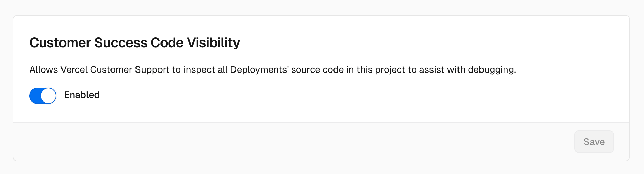644x174 pixels.
Task: Click the "Customer Success Code Visibility" heading
Action: pyautogui.click(x=134, y=43)
